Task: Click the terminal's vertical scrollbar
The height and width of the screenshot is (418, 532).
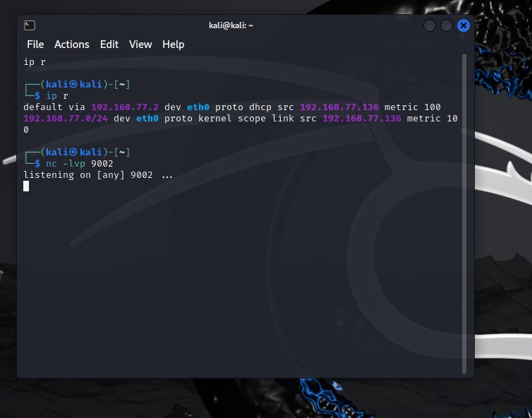Action: 464,212
